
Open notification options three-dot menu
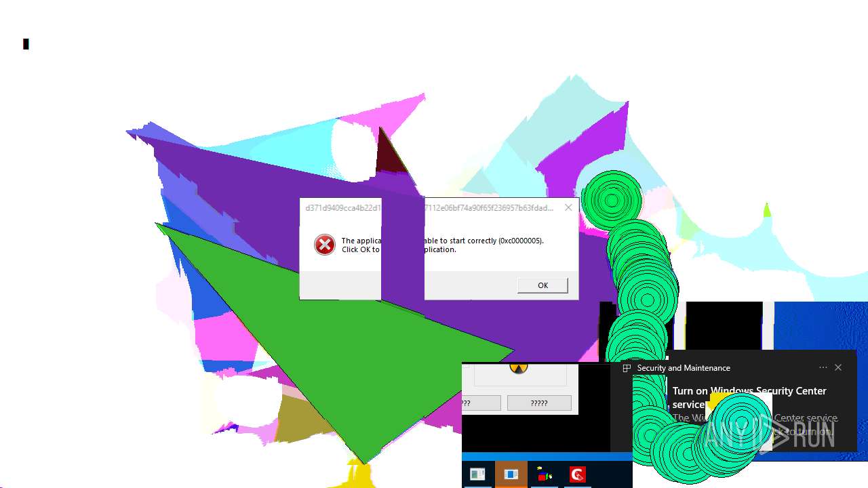[x=823, y=367]
